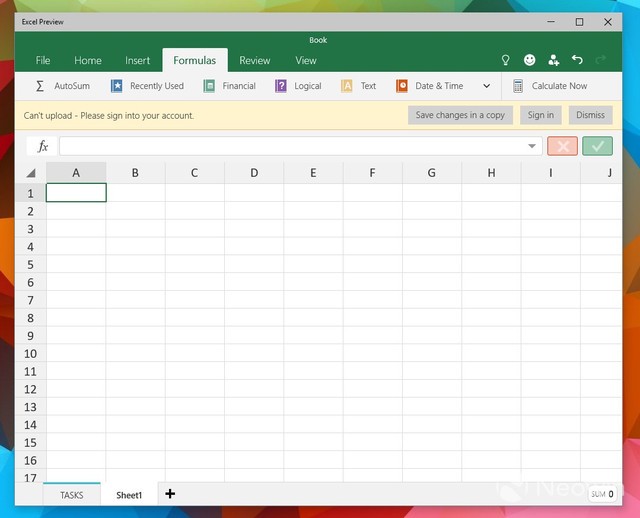Dismiss the upload warning bar
640x518 pixels.
point(590,115)
